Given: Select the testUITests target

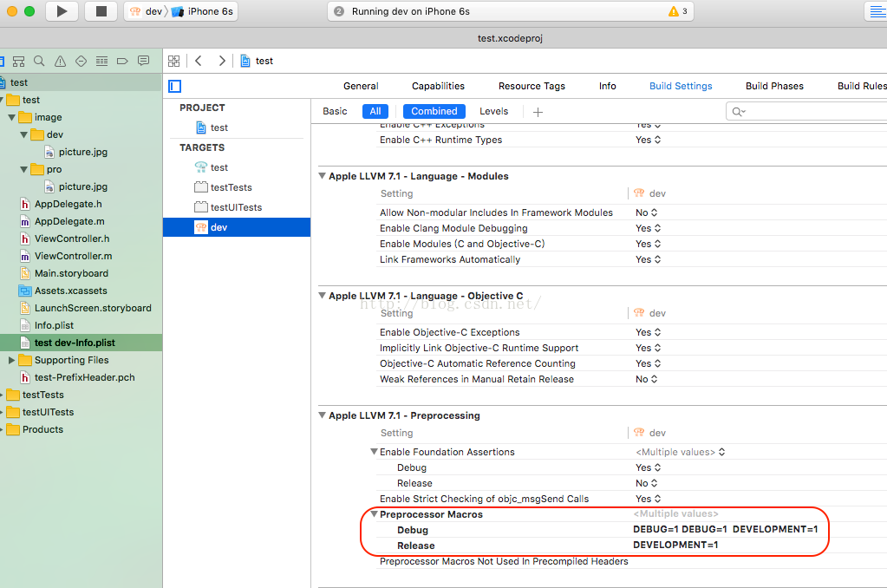Looking at the screenshot, I should [x=235, y=207].
